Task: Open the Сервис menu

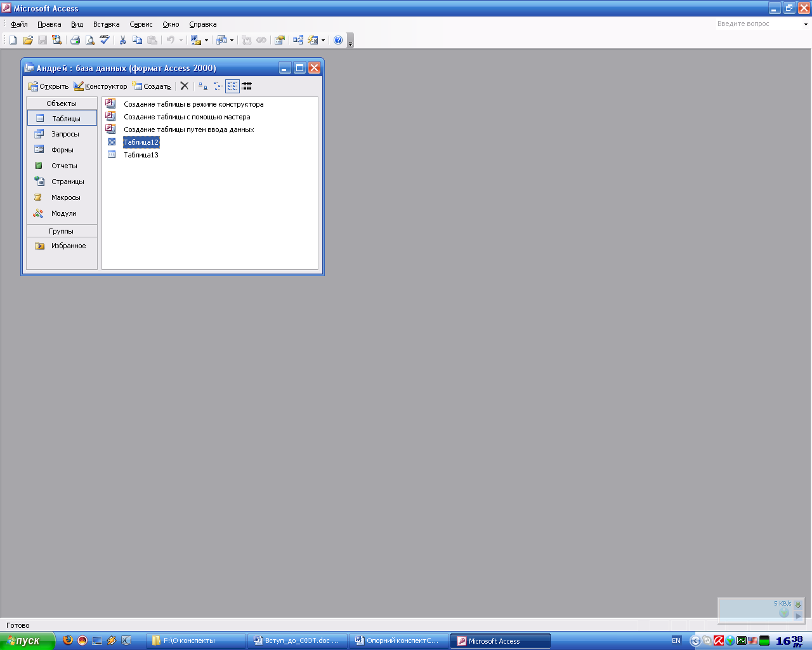Action: tap(141, 24)
